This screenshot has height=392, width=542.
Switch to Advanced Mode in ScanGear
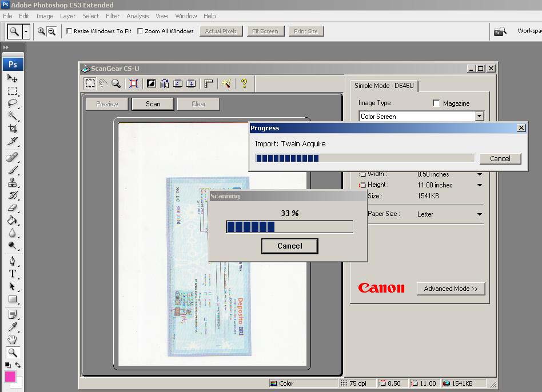click(451, 289)
